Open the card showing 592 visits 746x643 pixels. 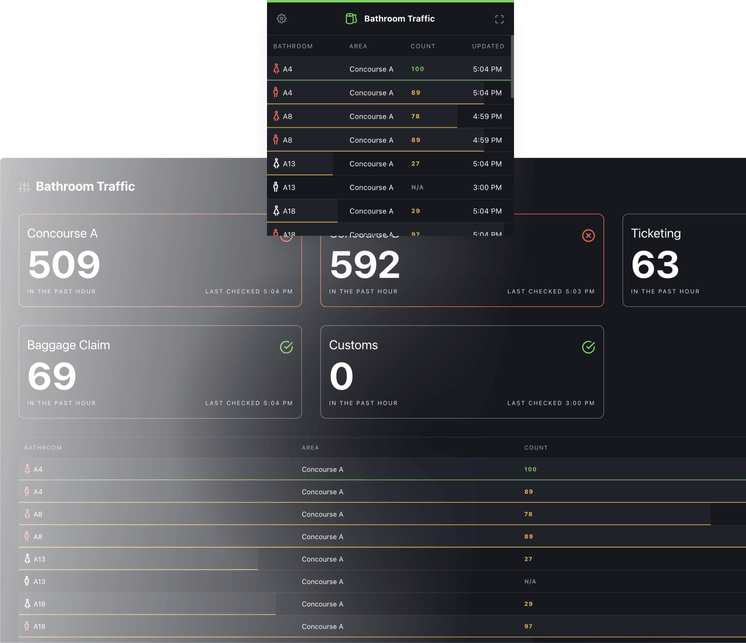tap(462, 260)
